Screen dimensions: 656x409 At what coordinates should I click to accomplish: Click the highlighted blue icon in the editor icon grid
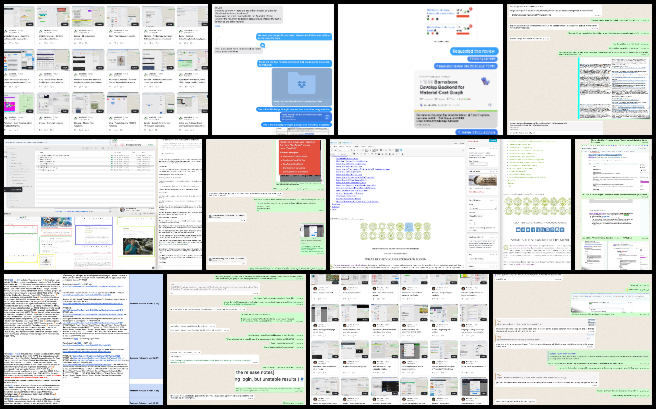pyautogui.click(x=408, y=227)
